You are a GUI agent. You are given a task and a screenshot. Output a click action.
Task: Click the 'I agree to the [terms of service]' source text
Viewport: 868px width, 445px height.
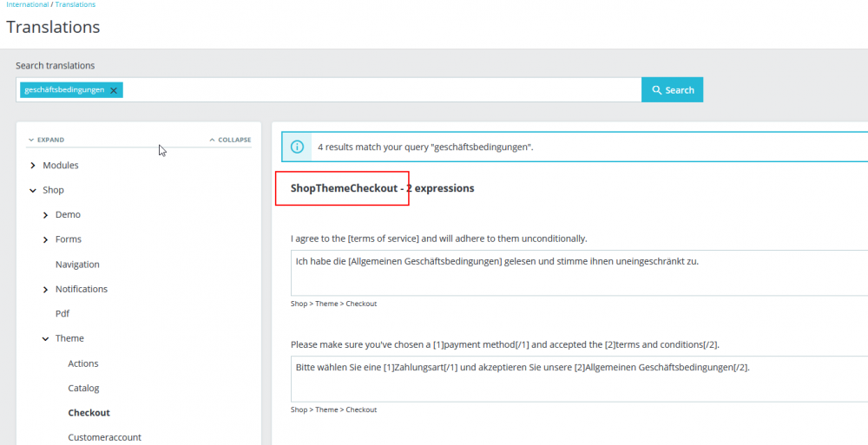pyautogui.click(x=439, y=239)
